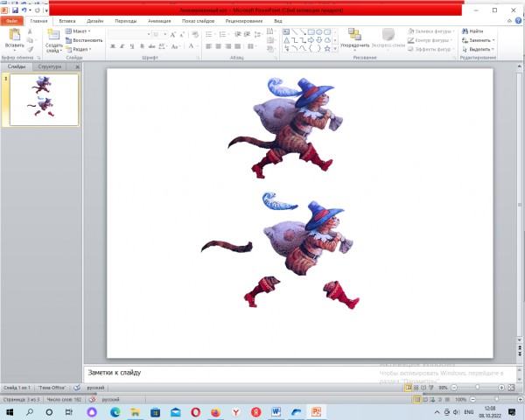The image size is (525, 420).
Task: Open Контур фигуры outline dropdown
Action: (430, 40)
